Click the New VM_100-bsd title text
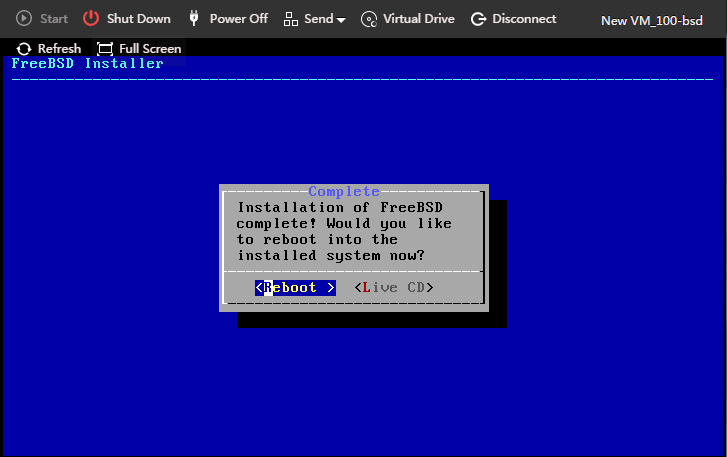727x457 pixels. [x=652, y=21]
